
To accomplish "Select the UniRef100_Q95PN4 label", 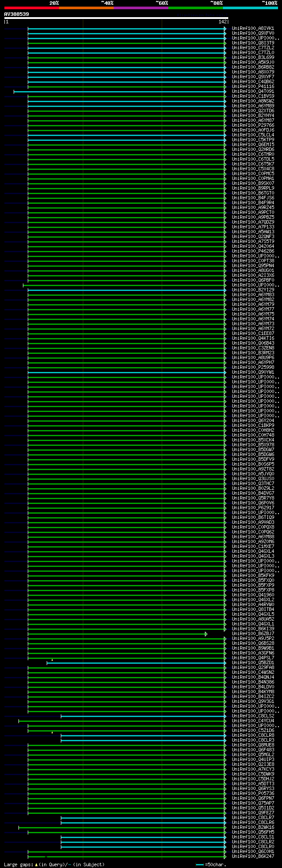I will (253, 265).
